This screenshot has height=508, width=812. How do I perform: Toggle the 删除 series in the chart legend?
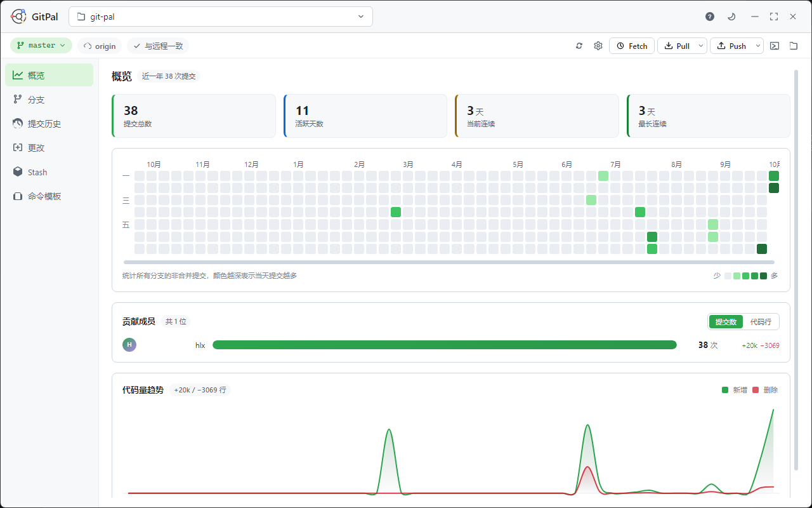coord(765,390)
